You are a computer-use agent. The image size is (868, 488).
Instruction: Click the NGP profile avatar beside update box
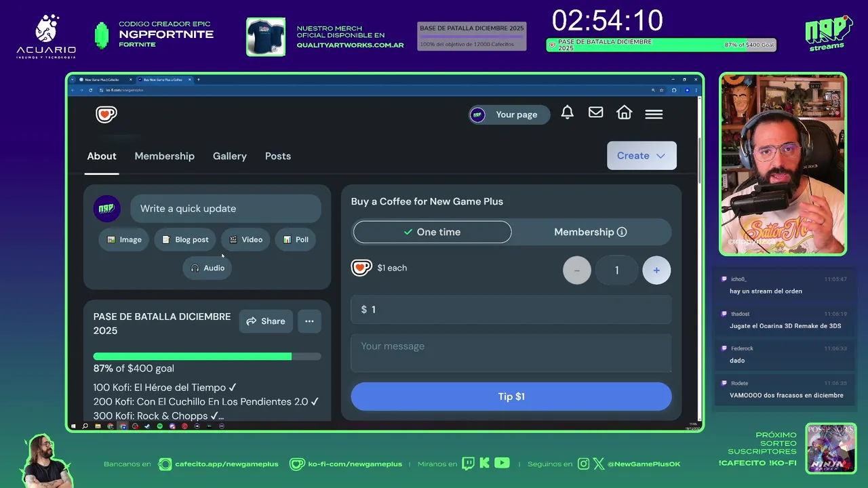point(106,209)
